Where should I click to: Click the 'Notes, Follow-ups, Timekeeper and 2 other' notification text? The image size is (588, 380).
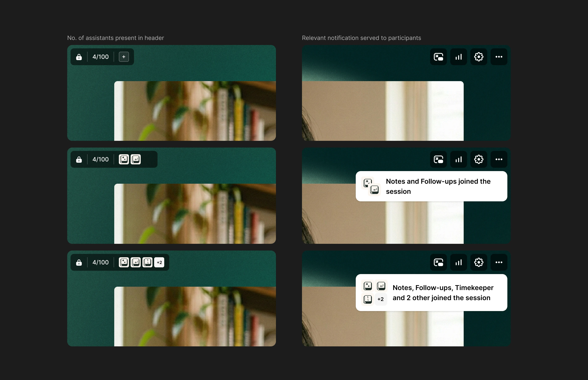point(443,293)
